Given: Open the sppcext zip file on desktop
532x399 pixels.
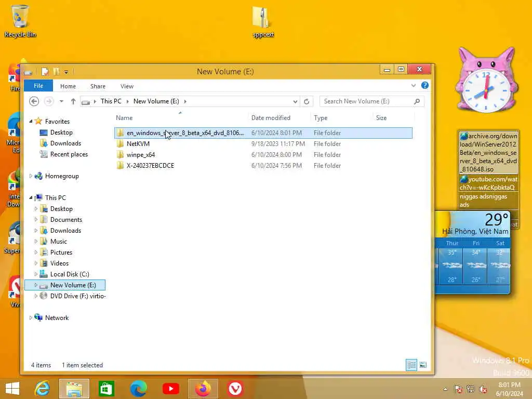Looking at the screenshot, I should coord(263,22).
